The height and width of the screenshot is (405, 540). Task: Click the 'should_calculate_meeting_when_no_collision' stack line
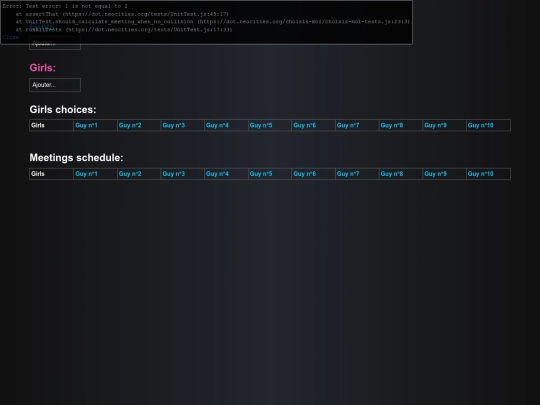212,22
